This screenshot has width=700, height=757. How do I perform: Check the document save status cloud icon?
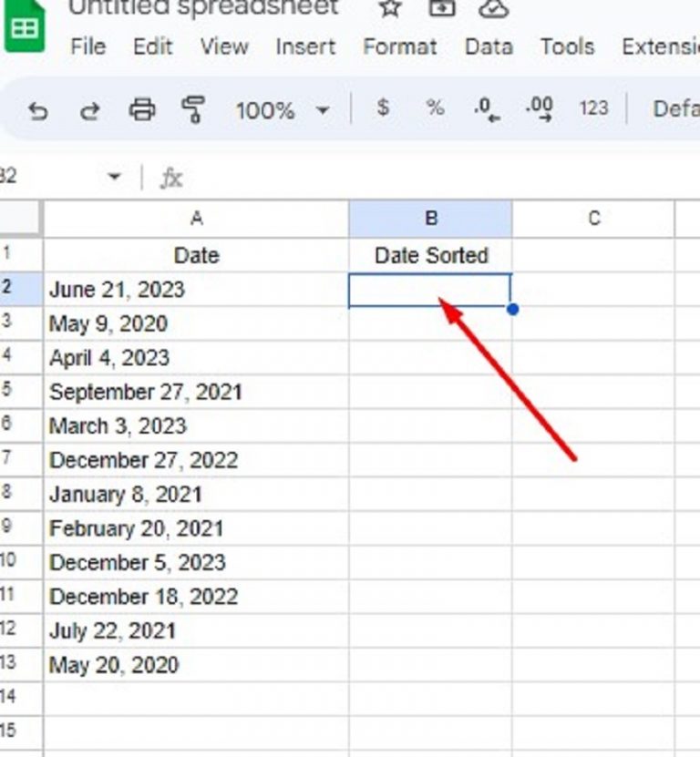(493, 10)
